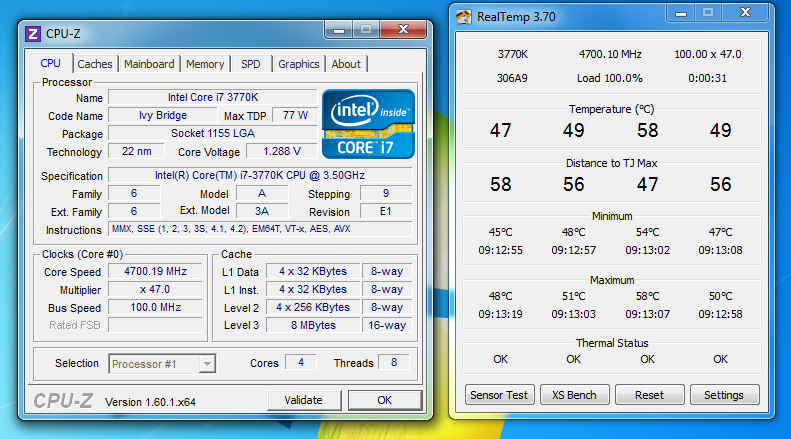Click the Maximum timestamp '09:13:19'
Image resolution: width=791 pixels, height=439 pixels.
pos(500,314)
